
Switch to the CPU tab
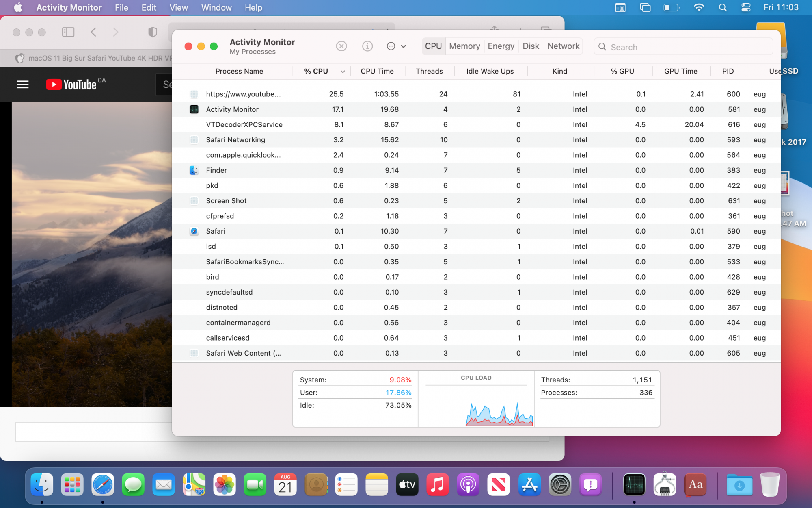[433, 46]
